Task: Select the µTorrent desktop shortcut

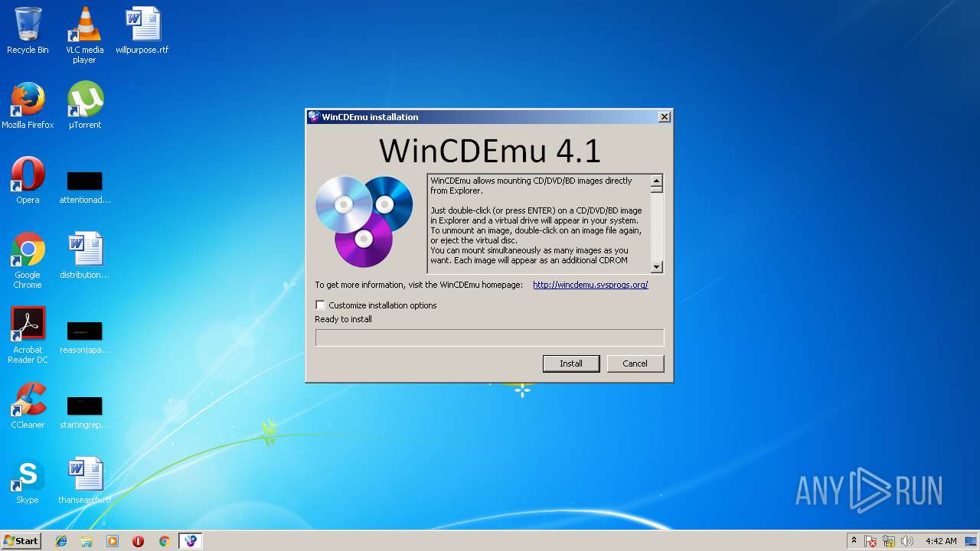Action: tap(84, 106)
